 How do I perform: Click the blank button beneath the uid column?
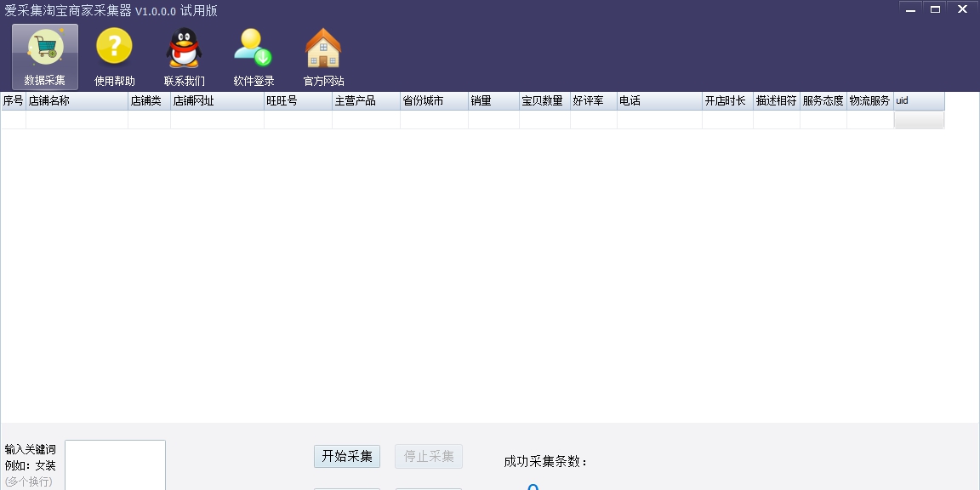[x=919, y=119]
